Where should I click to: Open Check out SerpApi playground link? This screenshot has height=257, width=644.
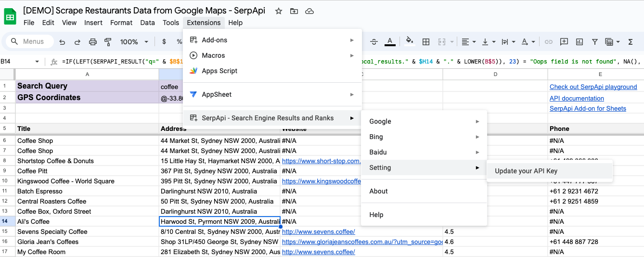593,87
